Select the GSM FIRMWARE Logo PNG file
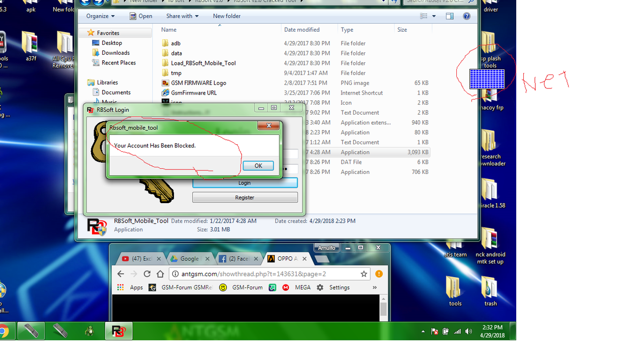 [x=198, y=83]
